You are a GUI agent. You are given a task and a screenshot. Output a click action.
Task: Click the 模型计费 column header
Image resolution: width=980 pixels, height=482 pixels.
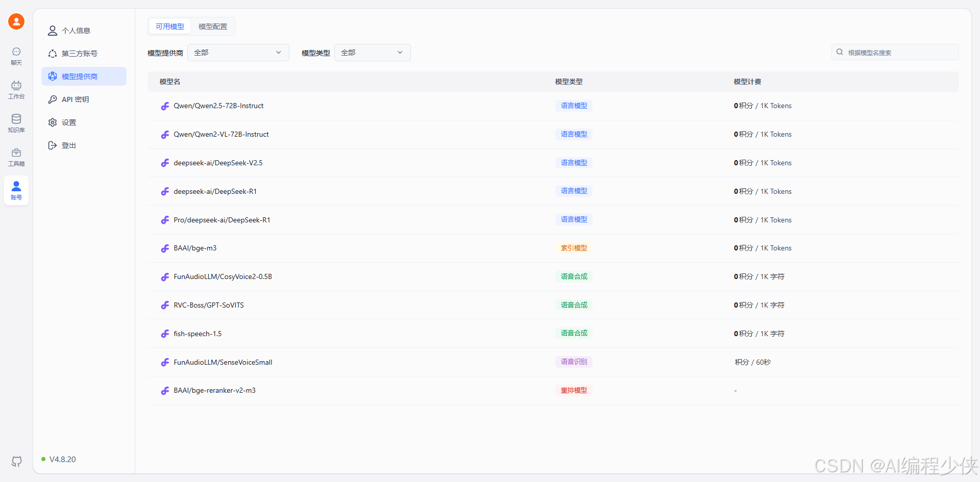(747, 82)
